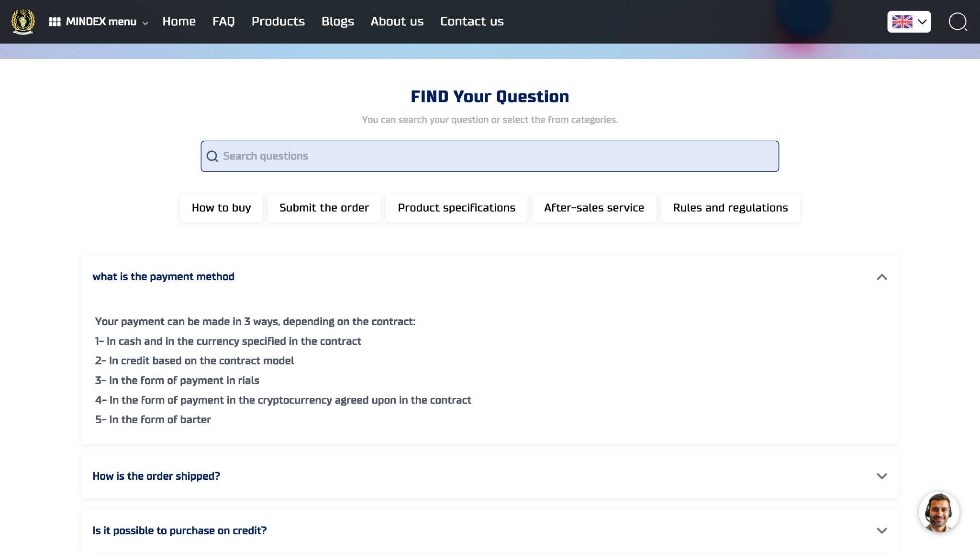Open the language selector dropdown arrow

[922, 22]
